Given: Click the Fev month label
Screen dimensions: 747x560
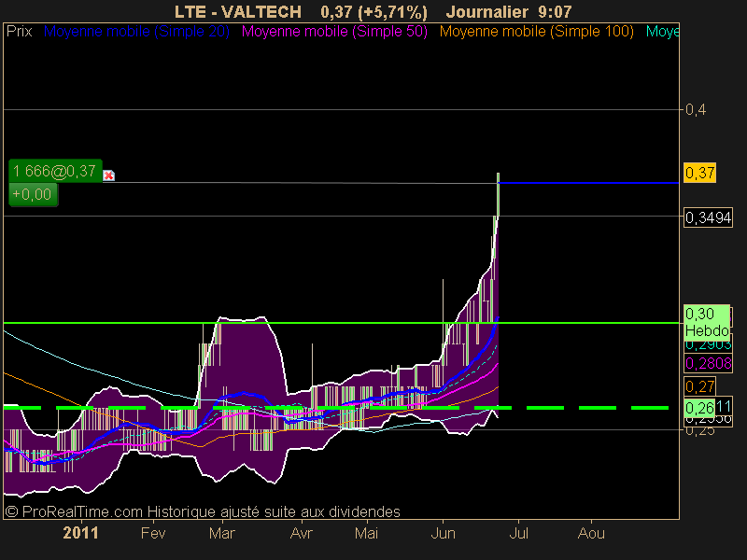Looking at the screenshot, I should coord(153,533).
